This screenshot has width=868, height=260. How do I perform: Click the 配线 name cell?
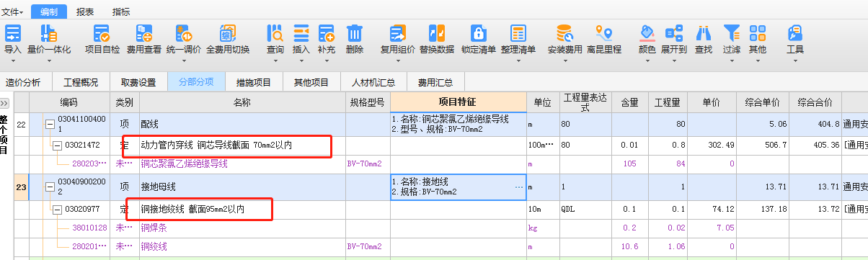coord(242,125)
